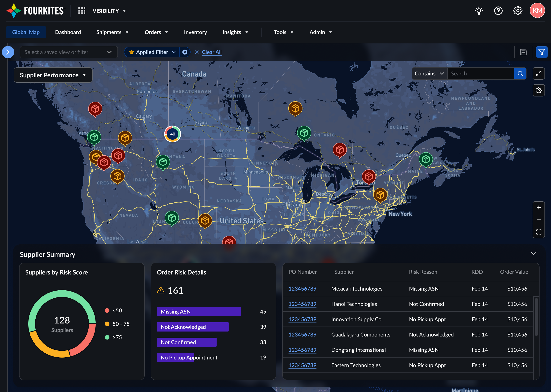Open the Admin menu
This screenshot has height=392, width=551.
coord(321,32)
